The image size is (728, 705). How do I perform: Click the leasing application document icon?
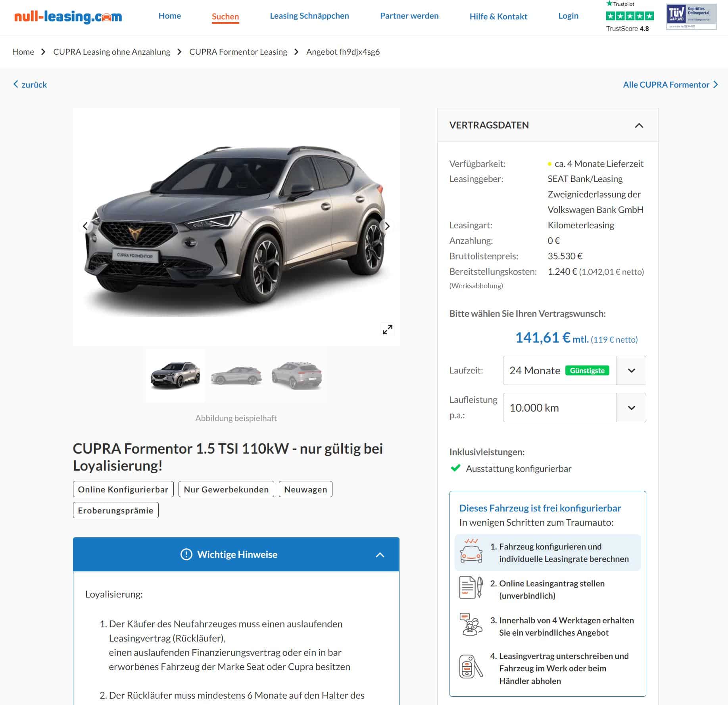pyautogui.click(x=471, y=587)
